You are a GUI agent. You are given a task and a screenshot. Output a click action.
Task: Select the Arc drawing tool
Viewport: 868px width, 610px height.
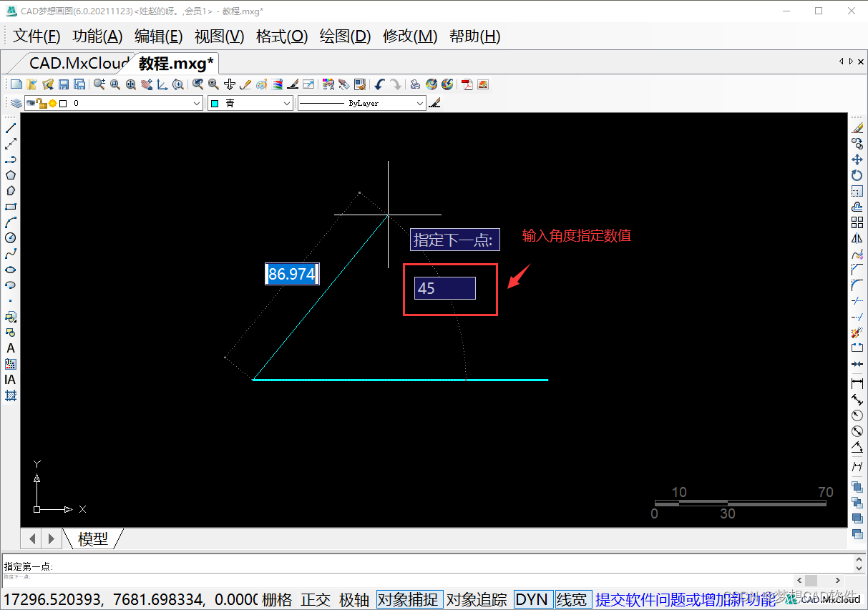(x=11, y=222)
